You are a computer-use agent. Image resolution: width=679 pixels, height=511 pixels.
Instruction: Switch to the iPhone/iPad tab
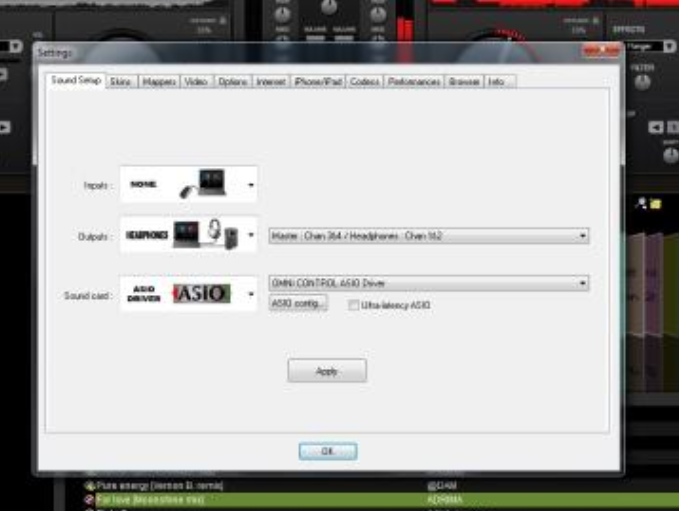(x=318, y=81)
